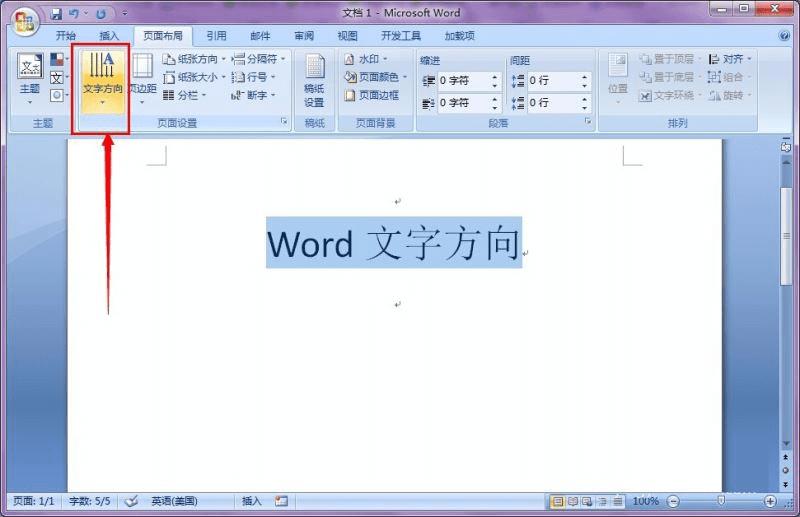The width and height of the screenshot is (800, 517).
Task: Open the 页面颜色 page color dropdown
Action: click(x=376, y=77)
